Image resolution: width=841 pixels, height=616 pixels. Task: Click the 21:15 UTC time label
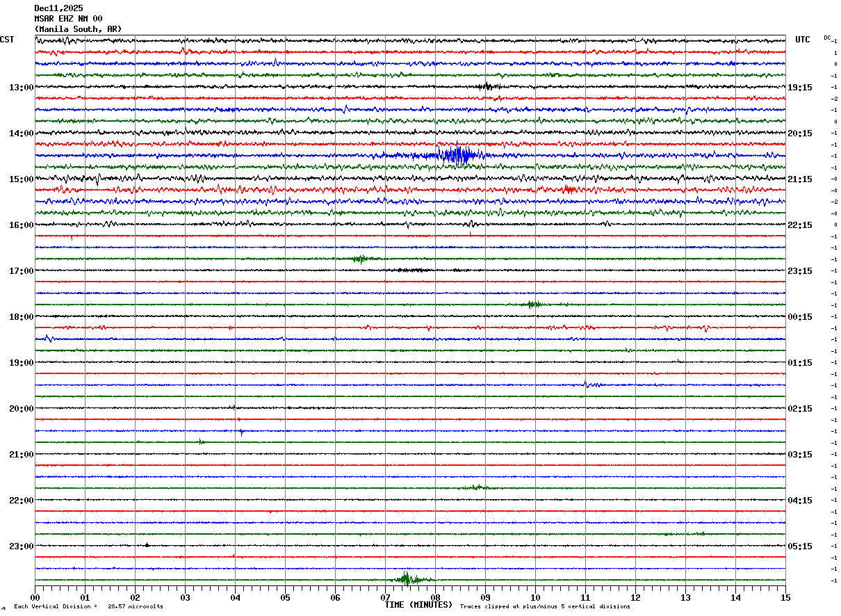coord(800,179)
